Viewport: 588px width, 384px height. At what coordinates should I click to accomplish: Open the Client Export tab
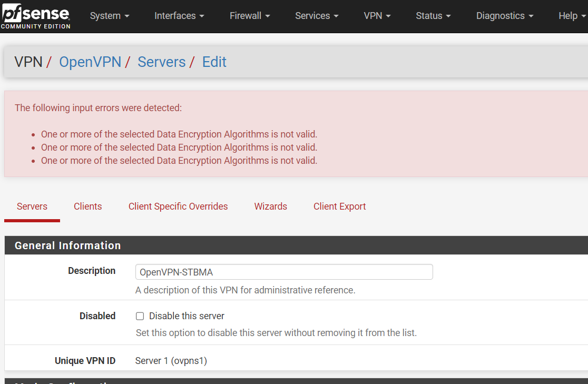339,206
